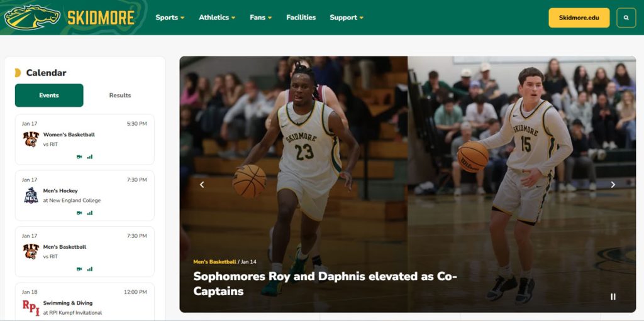Viewport: 644px width, 321px height.
Task: Click the video icon for Men's Basketball
Action: point(79,269)
